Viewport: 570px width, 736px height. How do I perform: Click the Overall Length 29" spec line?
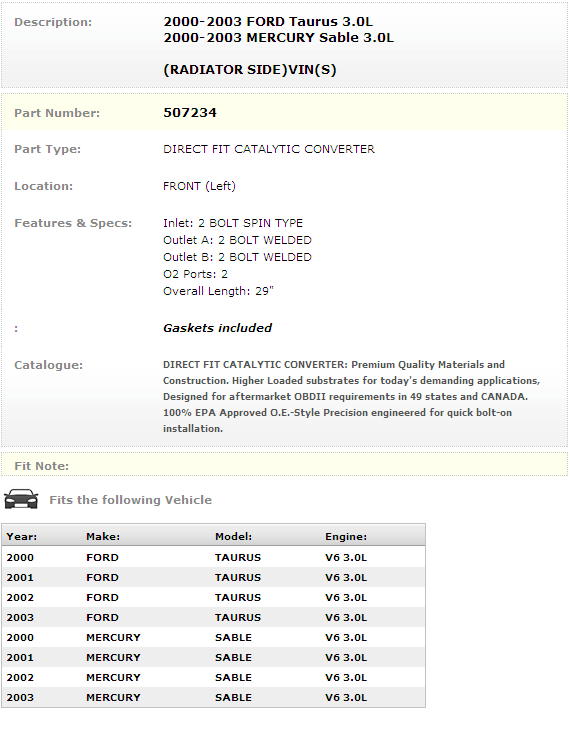point(218,291)
